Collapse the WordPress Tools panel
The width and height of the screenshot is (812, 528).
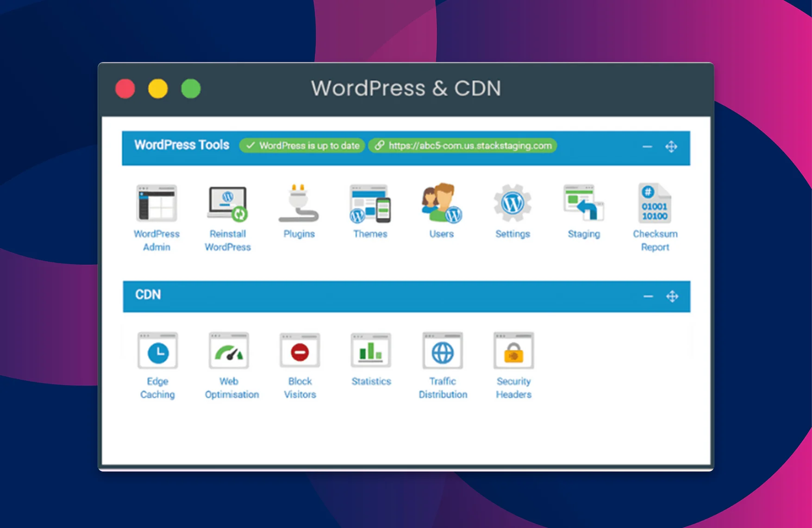click(x=647, y=147)
